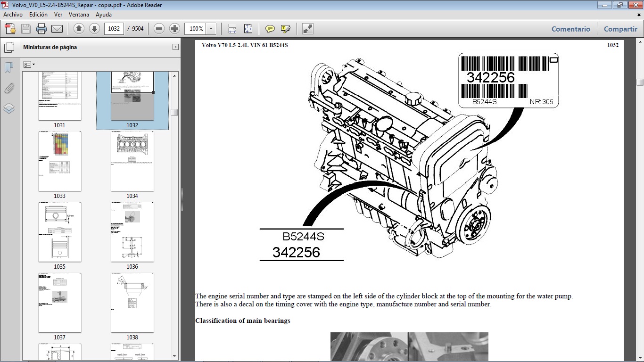Click the sentence starting 'The engine serial number'
644x362 pixels.
384,296
